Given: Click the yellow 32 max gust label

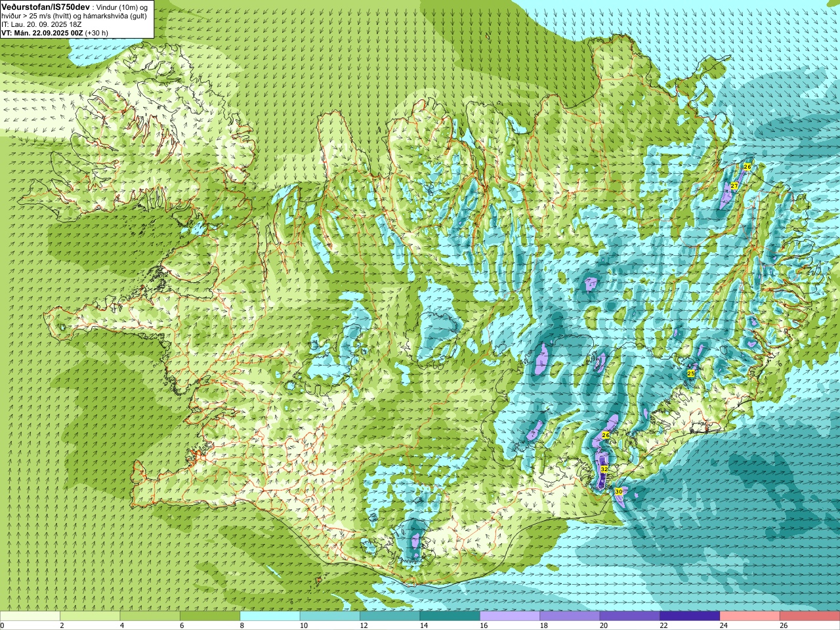Looking at the screenshot, I should tap(604, 469).
